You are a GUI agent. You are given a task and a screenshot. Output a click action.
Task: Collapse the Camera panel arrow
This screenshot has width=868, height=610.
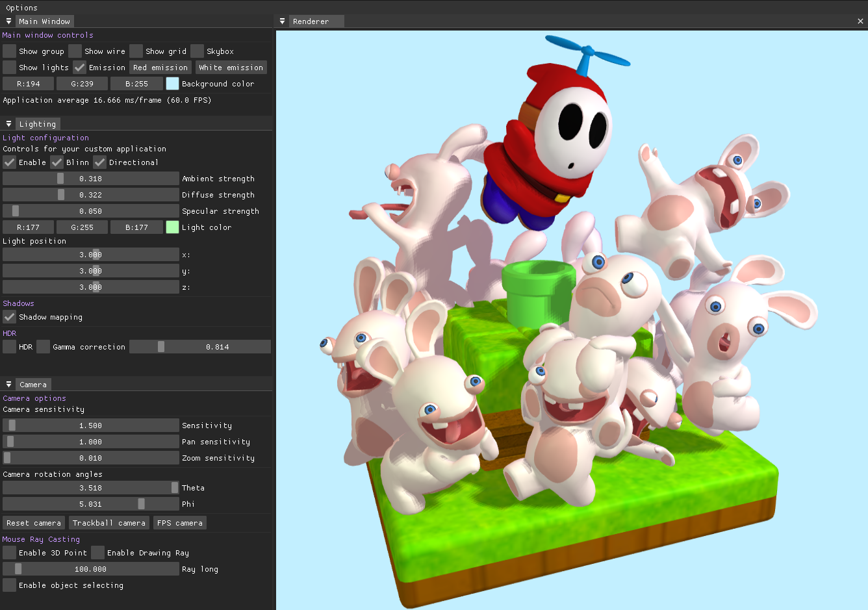point(8,385)
